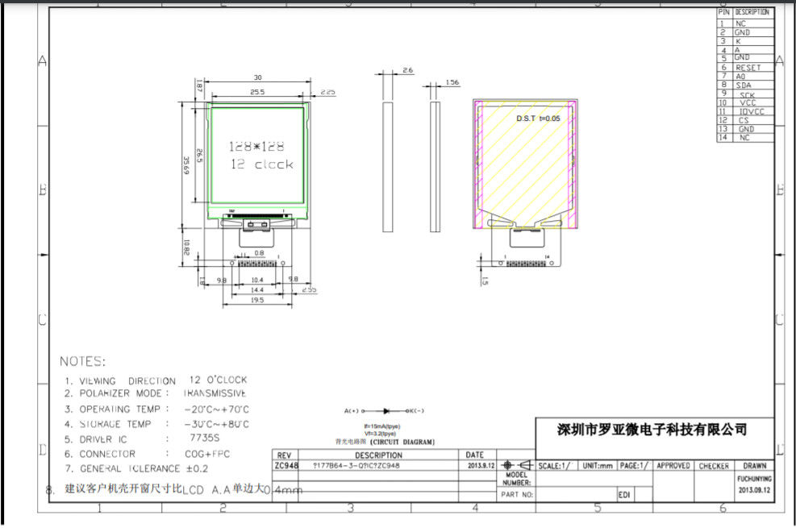Click the ZC948 revision cell
The height and width of the screenshot is (532, 796).
coord(286,466)
